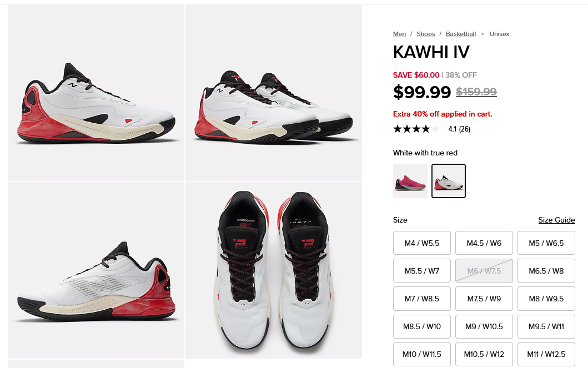Image resolution: width=588 pixels, height=368 pixels.
Task: View the left side profile shoe image
Action: pos(97,93)
